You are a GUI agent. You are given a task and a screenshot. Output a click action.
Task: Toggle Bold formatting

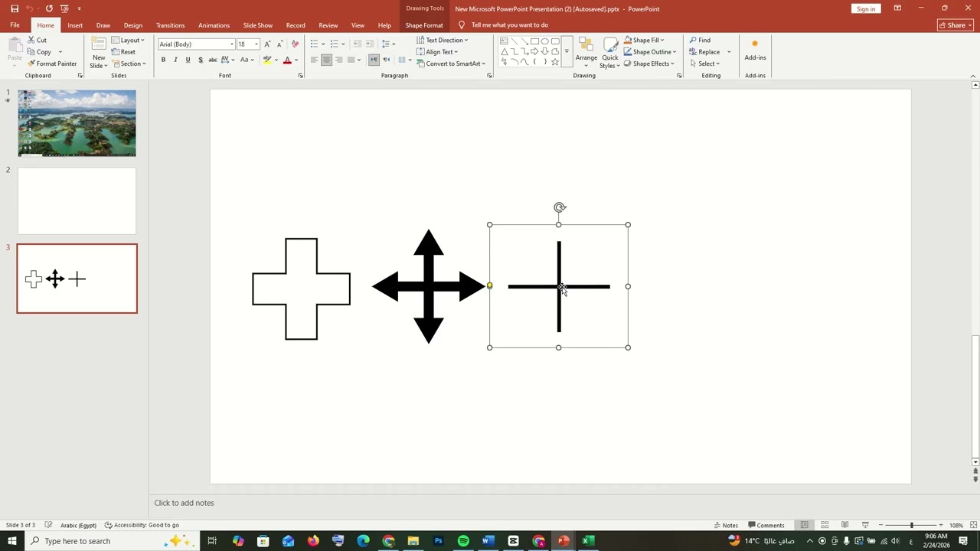(163, 60)
